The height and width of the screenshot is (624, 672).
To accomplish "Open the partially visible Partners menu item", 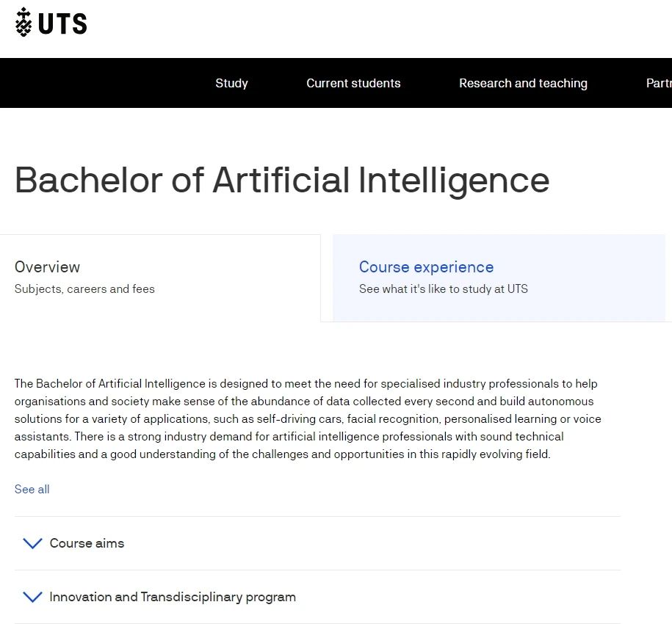I will pyautogui.click(x=659, y=83).
